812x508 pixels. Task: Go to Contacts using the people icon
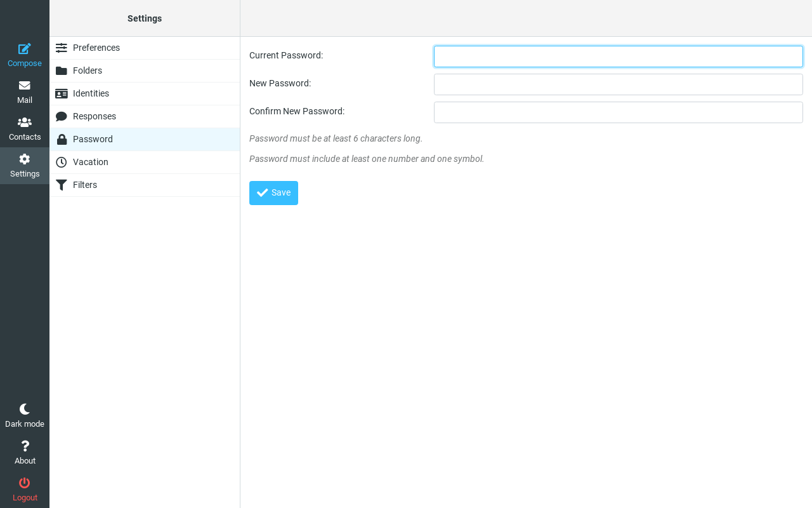[x=25, y=123]
